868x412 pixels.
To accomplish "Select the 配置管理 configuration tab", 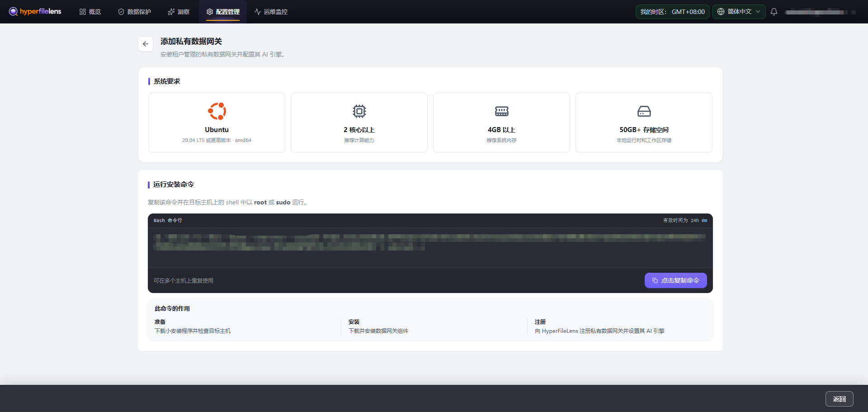I will [223, 12].
